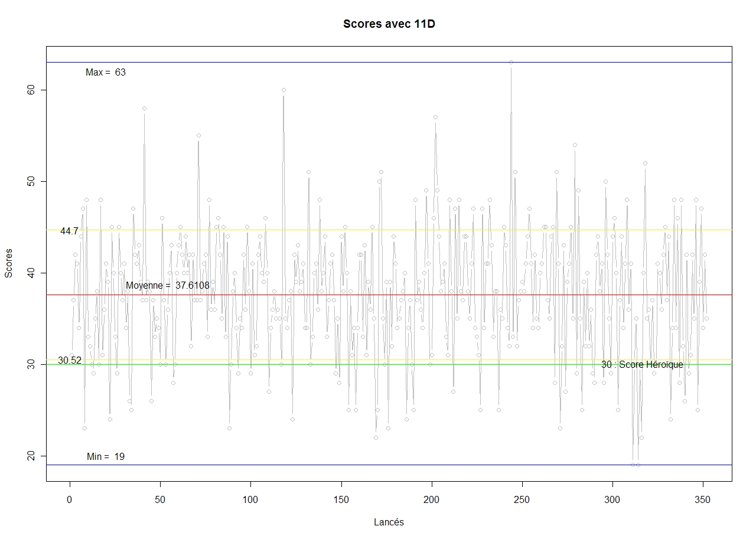Click the "Max = 63" annotation

(x=106, y=73)
